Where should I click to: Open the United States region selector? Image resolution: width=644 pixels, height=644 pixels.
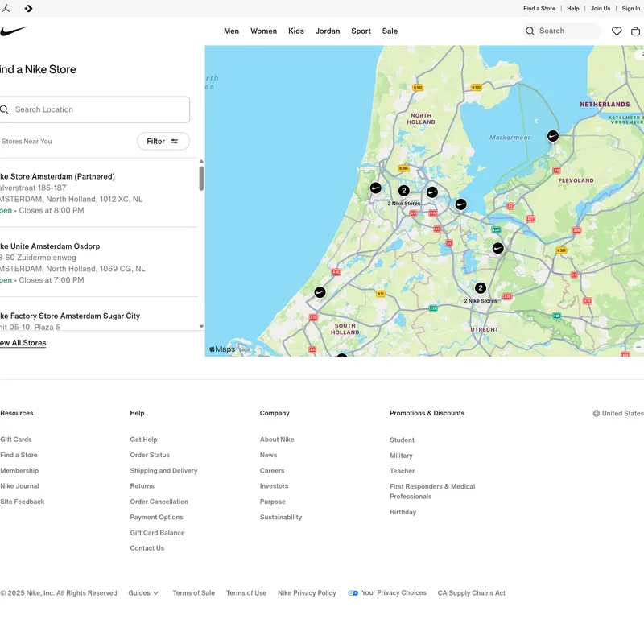pyautogui.click(x=617, y=413)
